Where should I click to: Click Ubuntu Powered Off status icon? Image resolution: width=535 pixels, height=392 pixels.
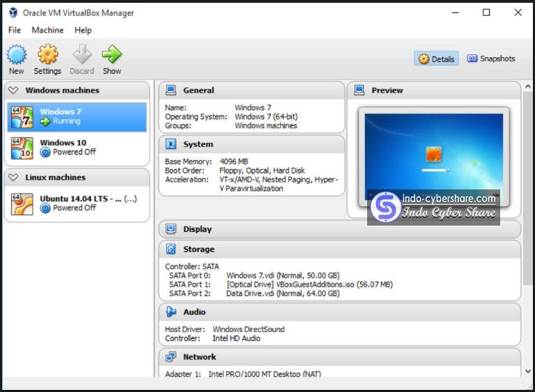45,208
